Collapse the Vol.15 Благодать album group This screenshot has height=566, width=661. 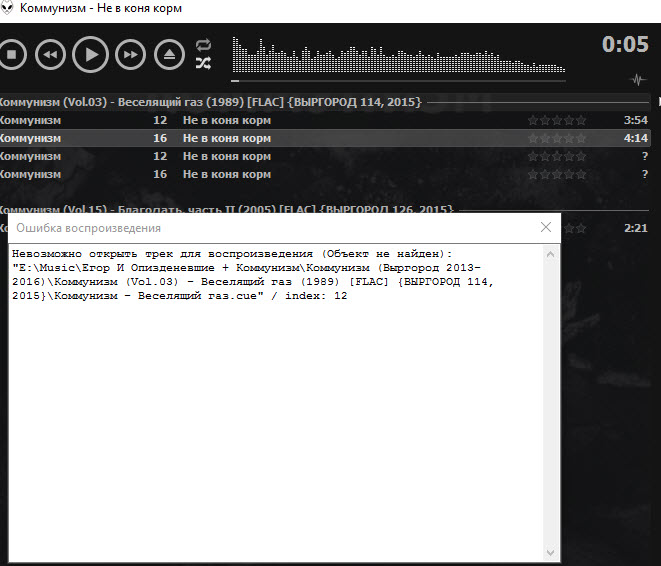click(x=226, y=209)
